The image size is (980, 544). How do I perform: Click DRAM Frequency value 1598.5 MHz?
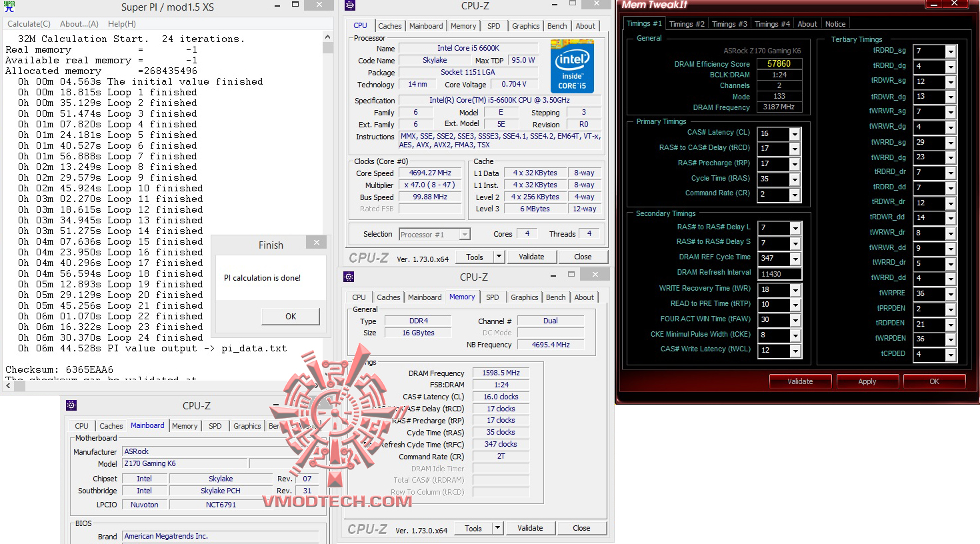[501, 373]
